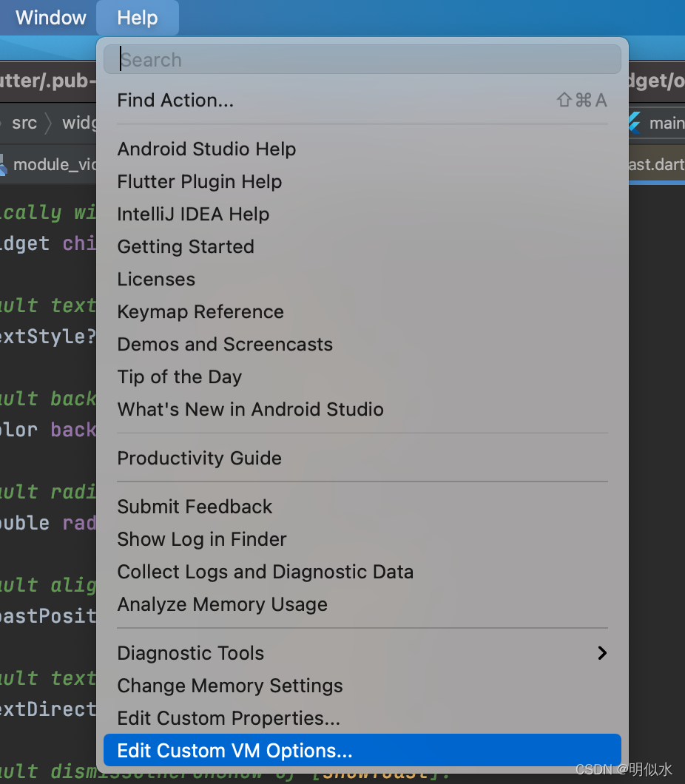Click the Search field in Help menu

coord(362,60)
